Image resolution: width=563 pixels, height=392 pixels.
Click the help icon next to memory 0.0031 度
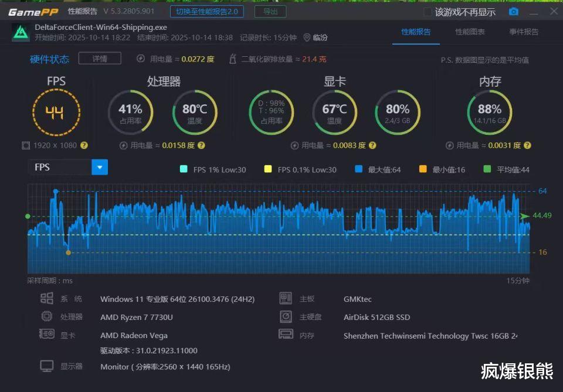coord(527,145)
